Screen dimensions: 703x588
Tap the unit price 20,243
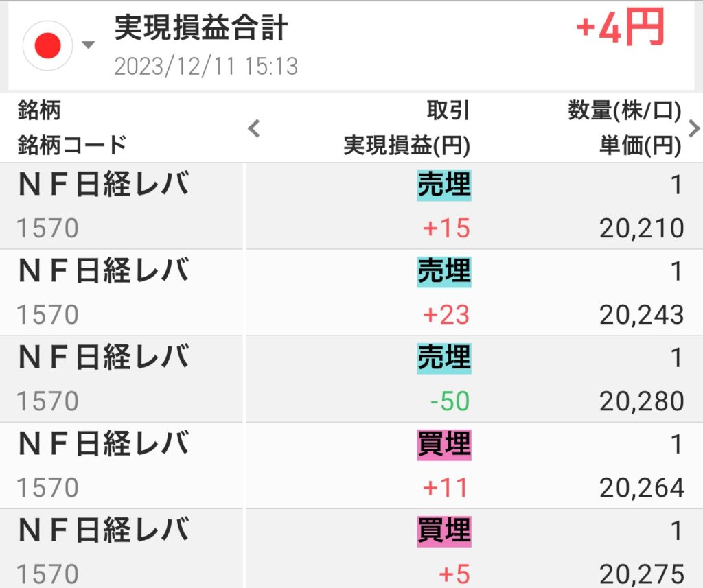coord(641,315)
